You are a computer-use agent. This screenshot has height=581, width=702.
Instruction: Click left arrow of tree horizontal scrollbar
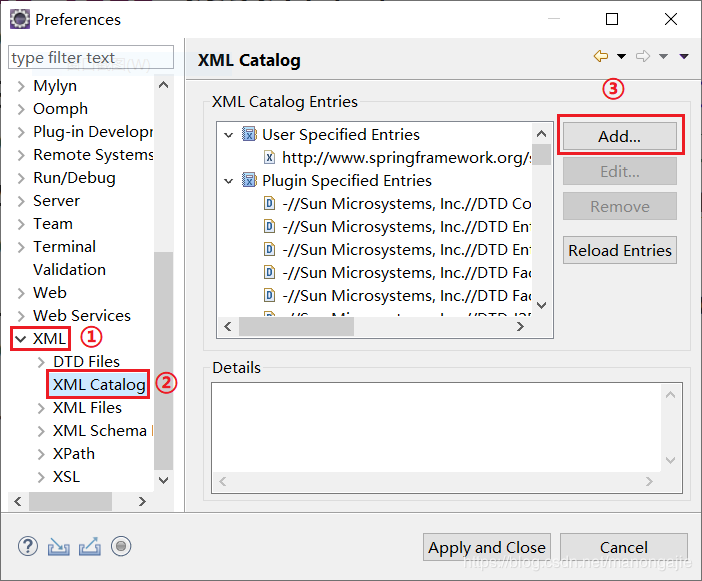18,501
